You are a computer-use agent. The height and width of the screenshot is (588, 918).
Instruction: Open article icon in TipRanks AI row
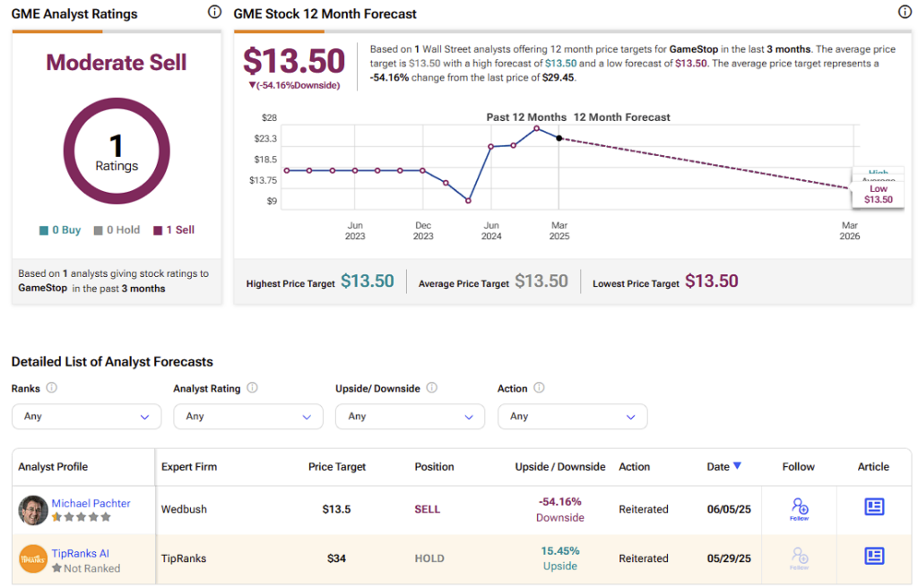(x=874, y=556)
